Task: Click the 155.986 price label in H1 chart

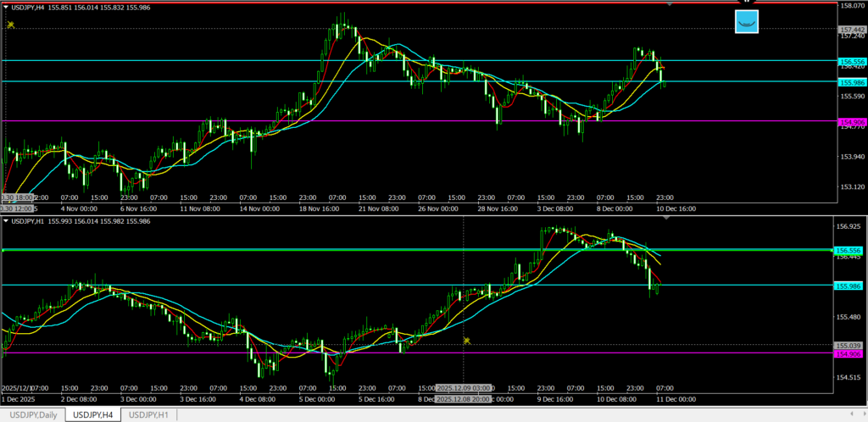Action: 849,286
